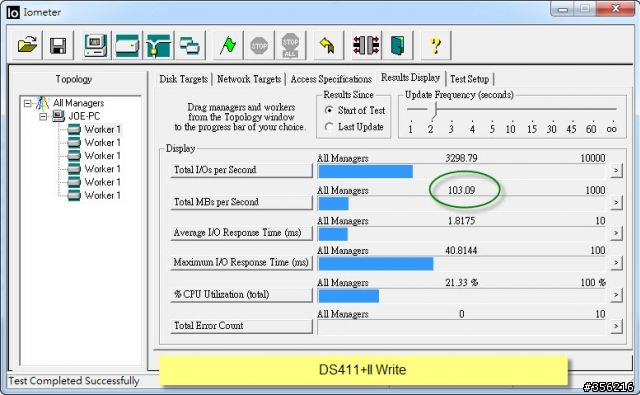Reset workers yellow arrow icon
The width and height of the screenshot is (640, 395).
[x=328, y=45]
